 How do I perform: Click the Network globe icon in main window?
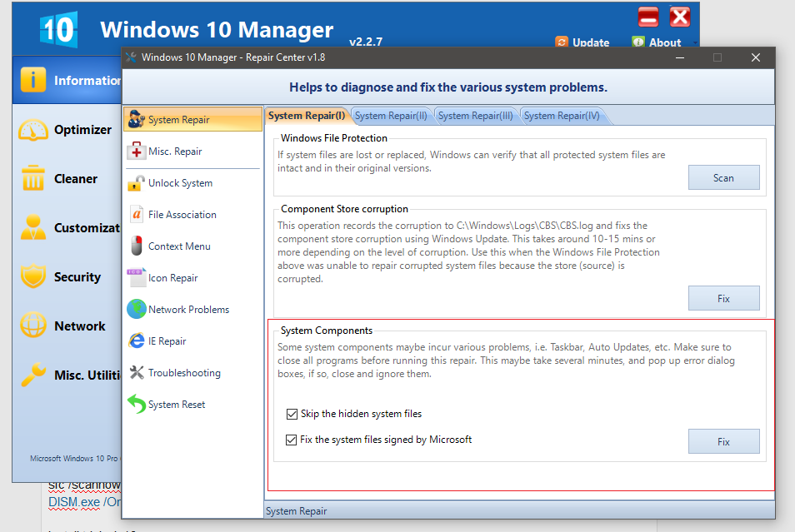tap(33, 326)
